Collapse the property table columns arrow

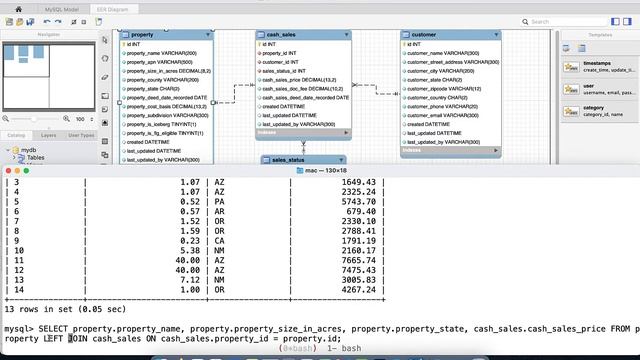point(208,35)
